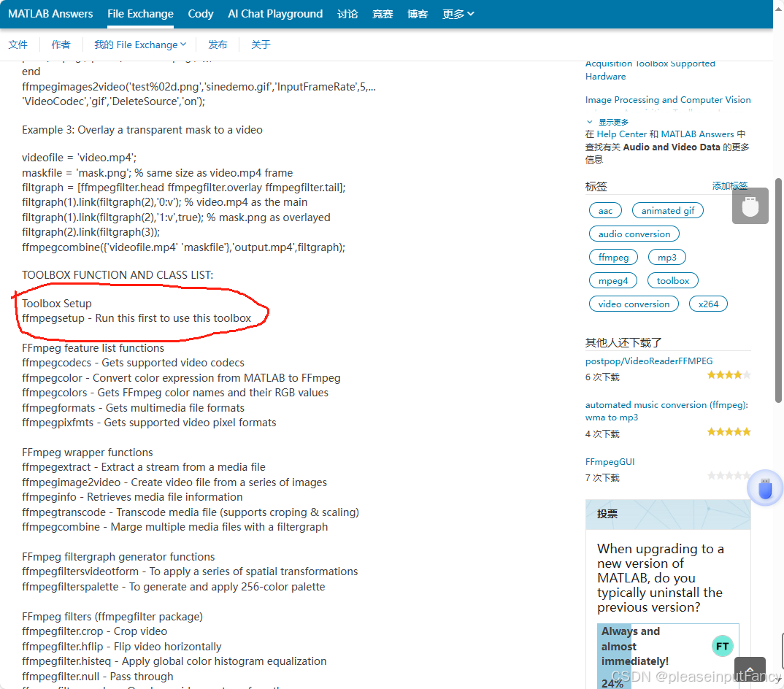Click the gray floating widget icon
The width and height of the screenshot is (784, 689).
click(x=750, y=206)
